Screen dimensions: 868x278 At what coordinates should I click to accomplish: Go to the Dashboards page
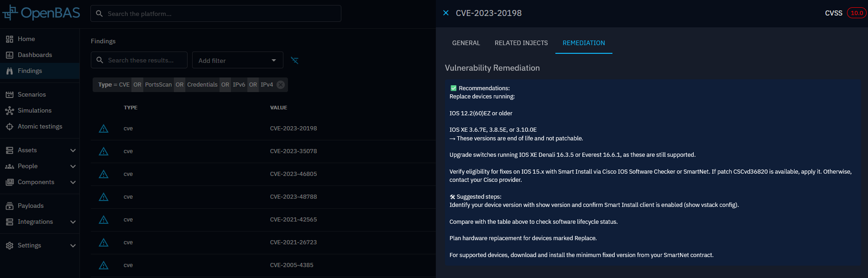35,55
